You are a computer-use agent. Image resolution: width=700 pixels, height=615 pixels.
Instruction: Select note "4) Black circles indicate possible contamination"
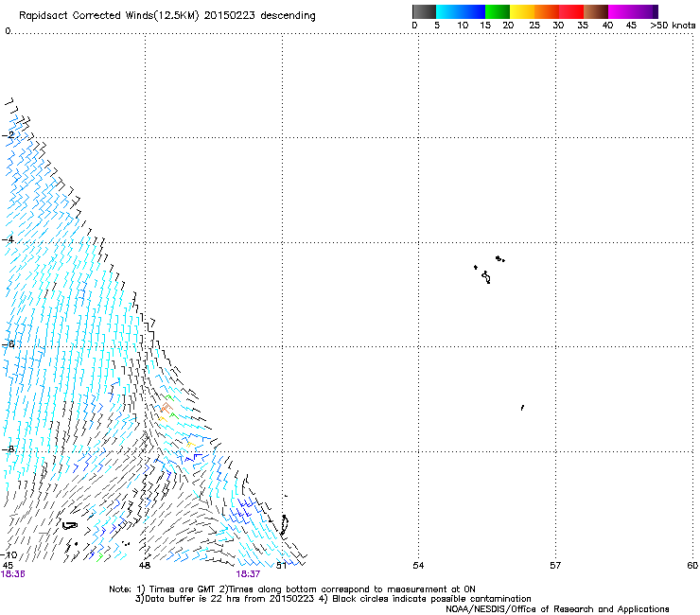click(x=425, y=599)
